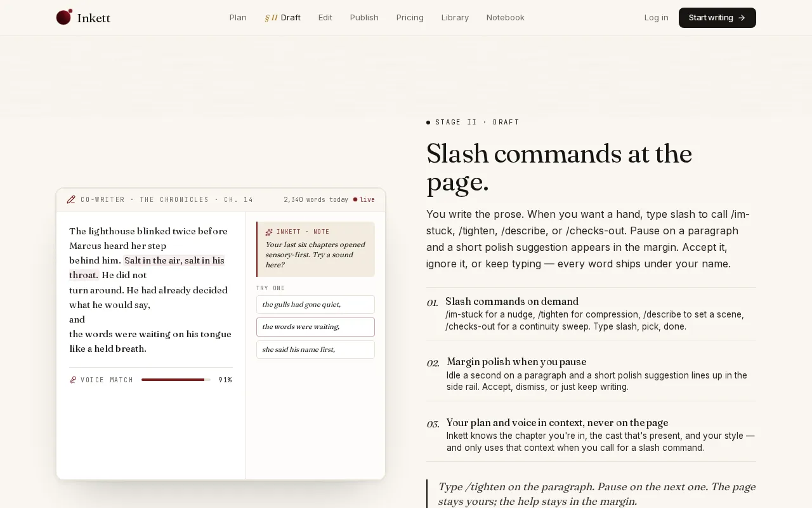This screenshot has width=812, height=508.
Task: Click the 'VOICE MATCH' label
Action: (107, 380)
